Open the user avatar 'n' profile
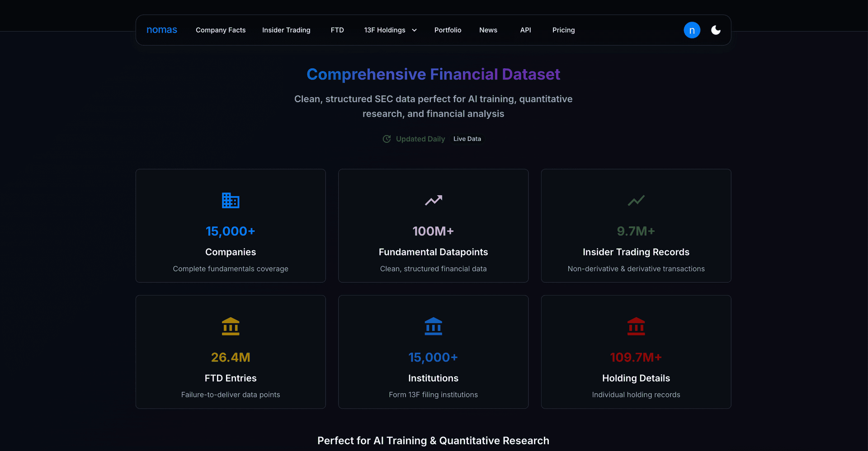 tap(692, 30)
